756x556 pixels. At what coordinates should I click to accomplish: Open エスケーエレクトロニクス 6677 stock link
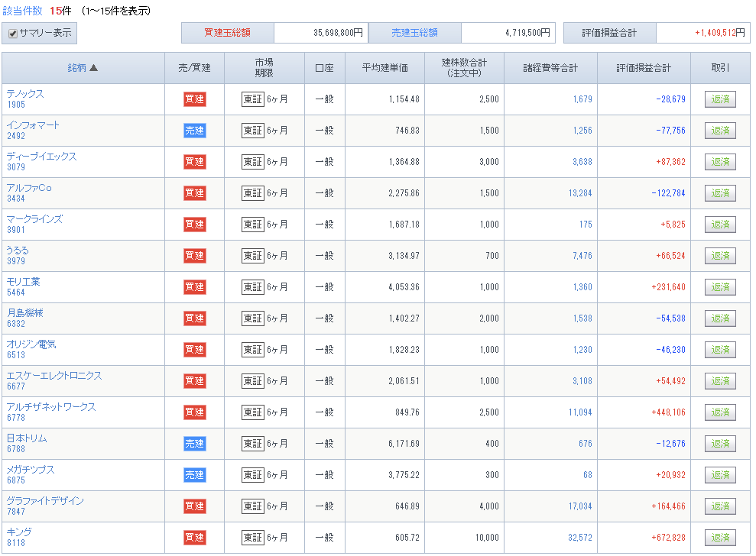point(54,380)
